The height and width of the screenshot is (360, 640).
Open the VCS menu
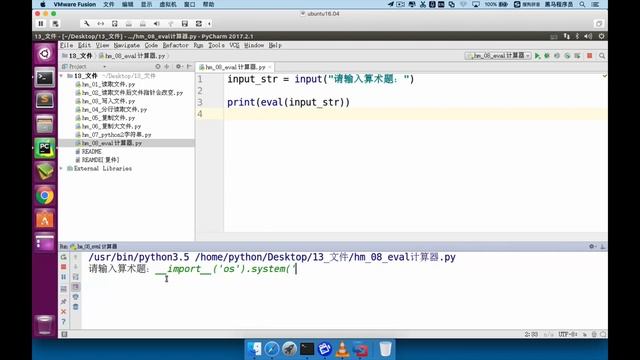click(x=234, y=45)
